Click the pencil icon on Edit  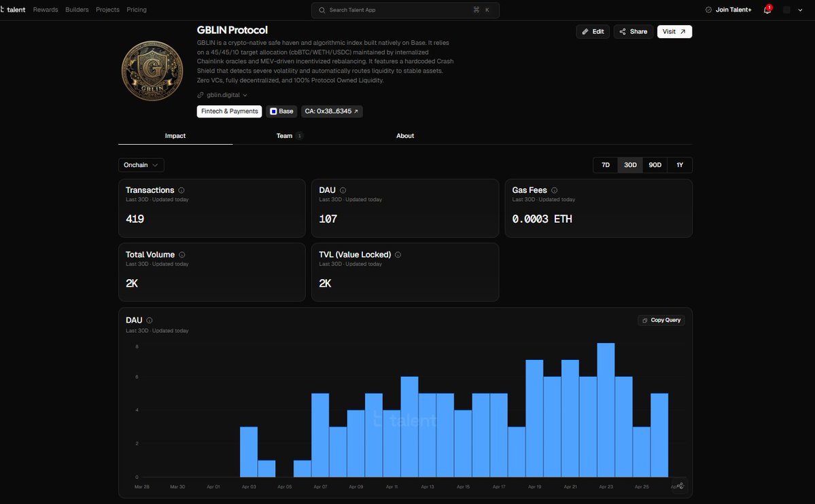(x=585, y=32)
